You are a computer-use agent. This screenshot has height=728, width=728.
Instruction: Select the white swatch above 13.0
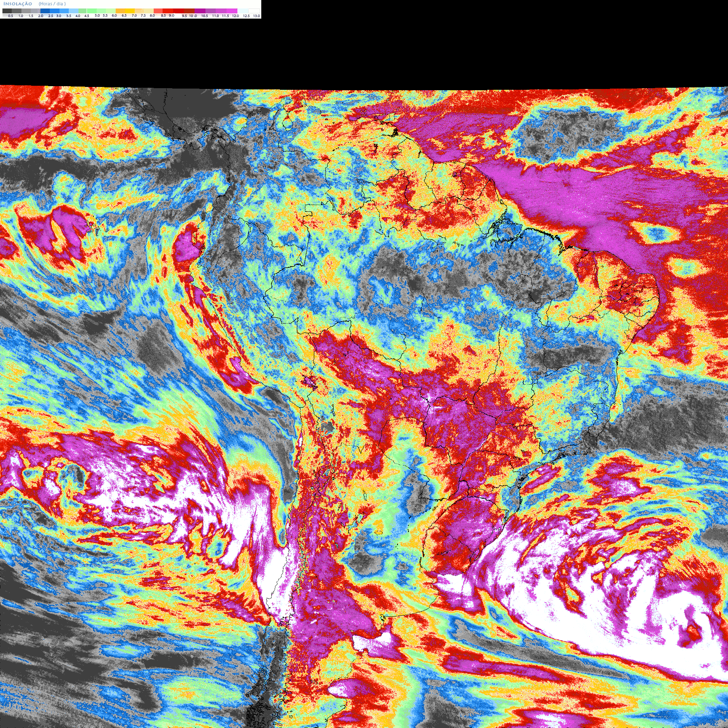point(254,11)
